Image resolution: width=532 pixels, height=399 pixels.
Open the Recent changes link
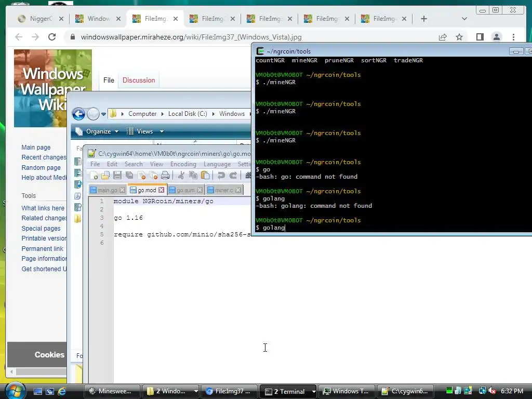(x=44, y=157)
